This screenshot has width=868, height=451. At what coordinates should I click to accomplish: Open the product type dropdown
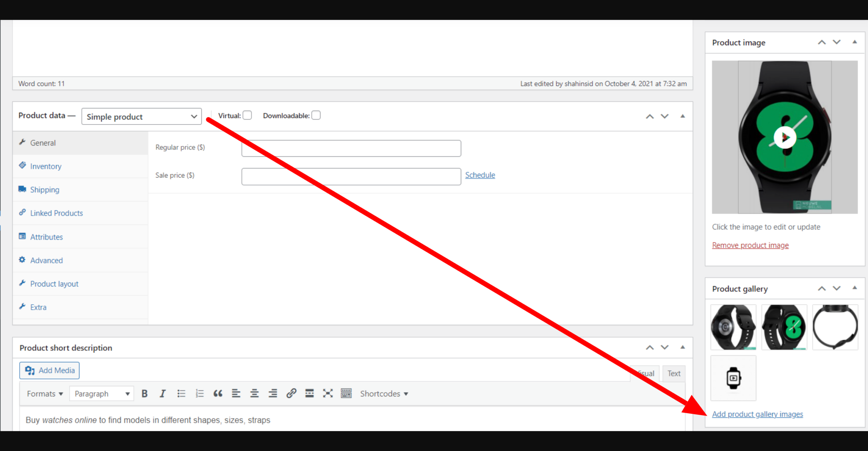(141, 116)
